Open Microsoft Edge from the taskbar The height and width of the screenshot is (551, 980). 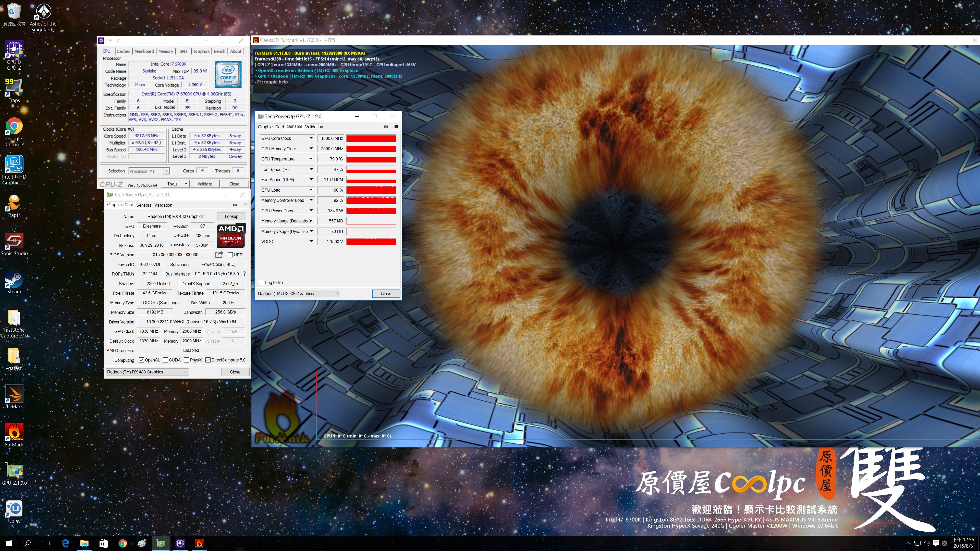click(65, 543)
